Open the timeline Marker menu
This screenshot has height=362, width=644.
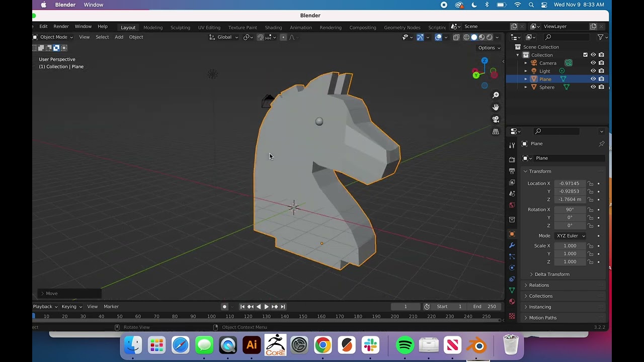pos(111,307)
